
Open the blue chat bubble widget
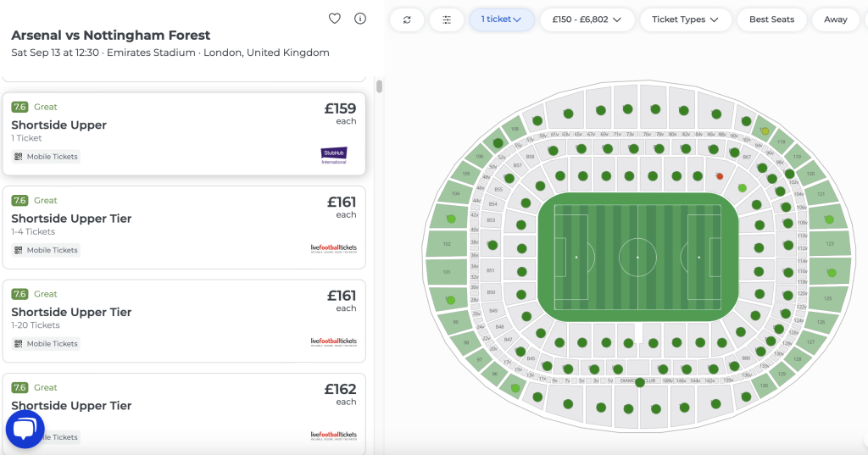(25, 430)
